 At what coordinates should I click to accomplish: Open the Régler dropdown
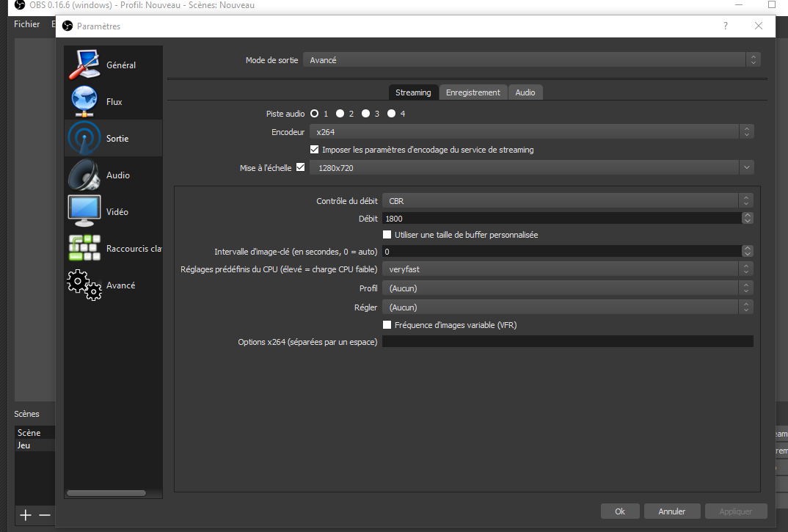[568, 307]
